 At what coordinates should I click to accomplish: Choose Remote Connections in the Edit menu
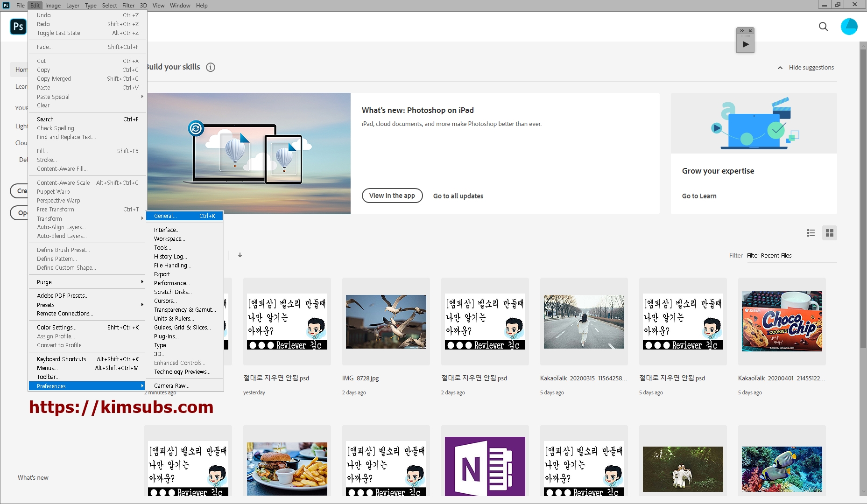[x=87, y=314]
